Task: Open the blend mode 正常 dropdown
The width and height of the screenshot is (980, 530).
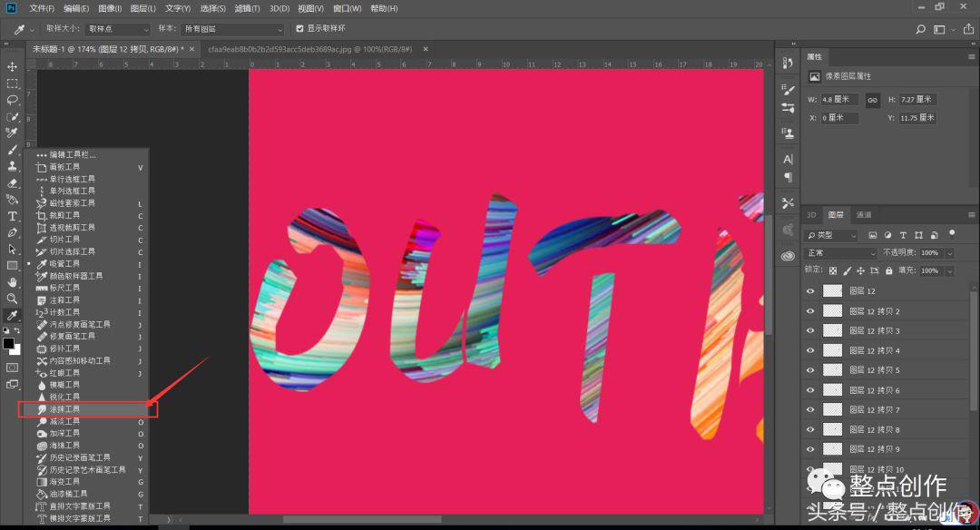Action: 841,253
